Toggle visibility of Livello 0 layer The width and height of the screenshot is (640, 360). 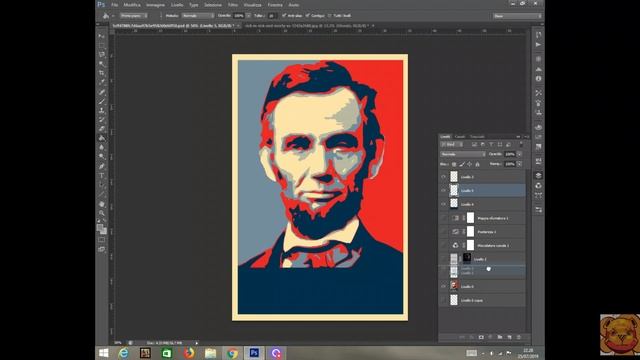tap(443, 287)
